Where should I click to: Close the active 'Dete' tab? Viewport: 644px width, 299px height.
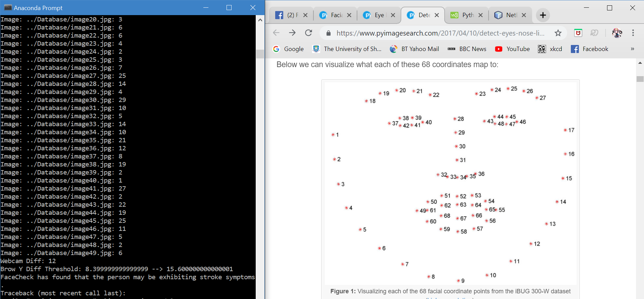[437, 15]
